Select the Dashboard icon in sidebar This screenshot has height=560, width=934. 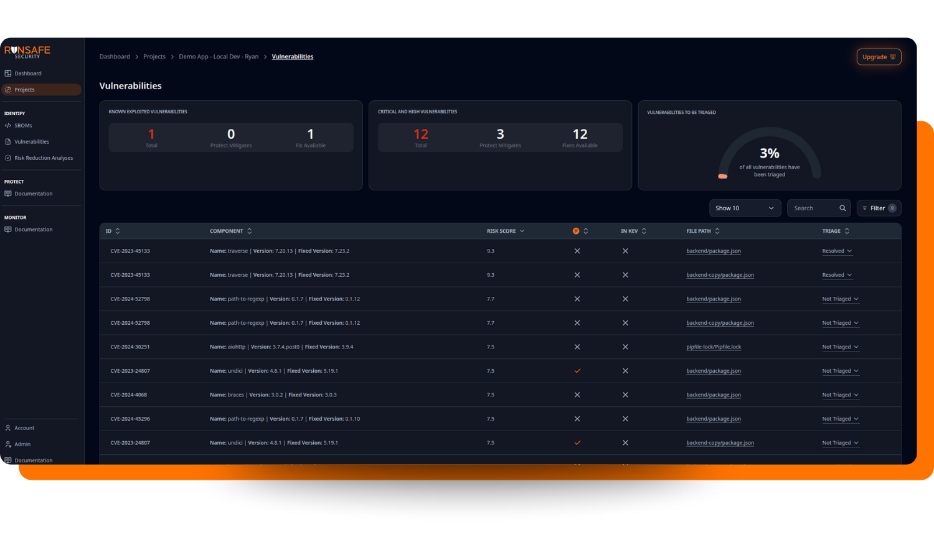9,73
